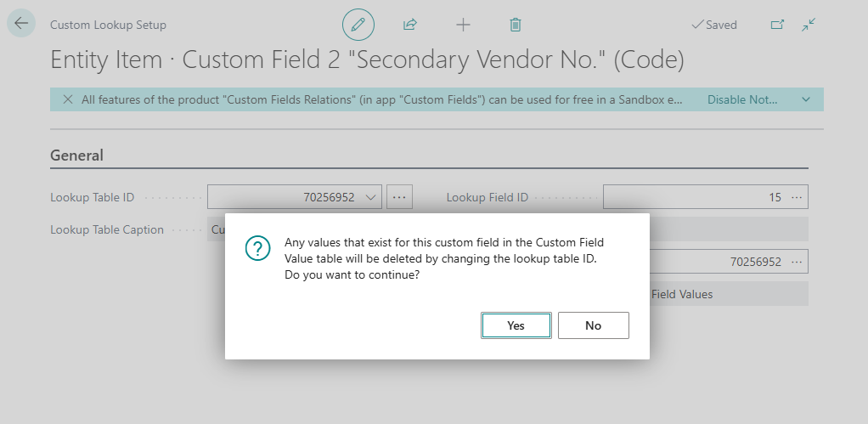This screenshot has height=424, width=868.
Task: Open the Lookup Field ID ellipsis lookup
Action: click(796, 197)
